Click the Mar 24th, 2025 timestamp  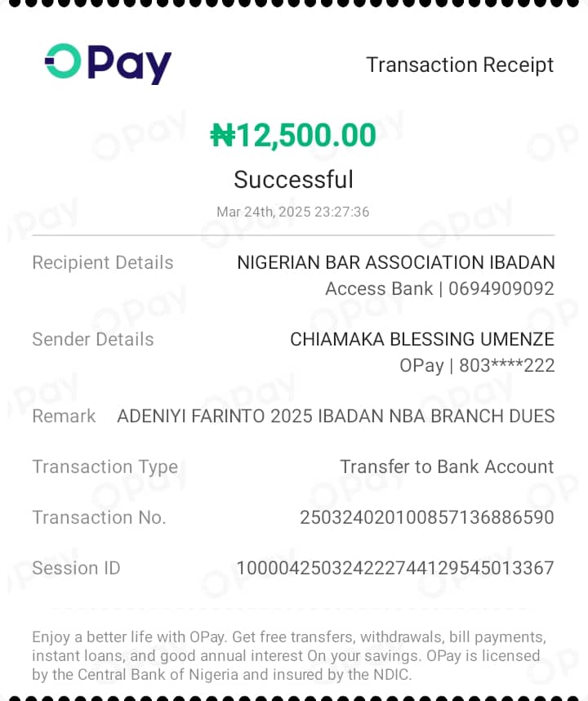point(293,212)
